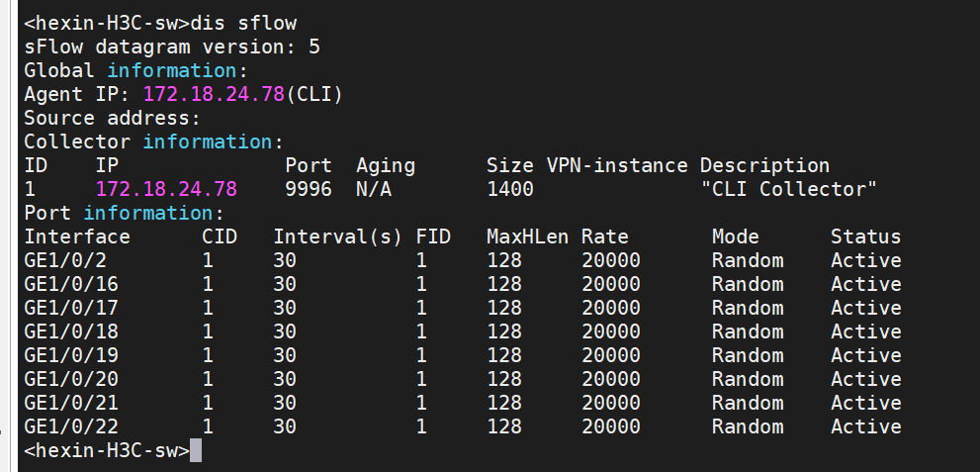This screenshot has height=472, width=980.
Task: Click the "CLI Collector" description text
Action: (x=788, y=189)
